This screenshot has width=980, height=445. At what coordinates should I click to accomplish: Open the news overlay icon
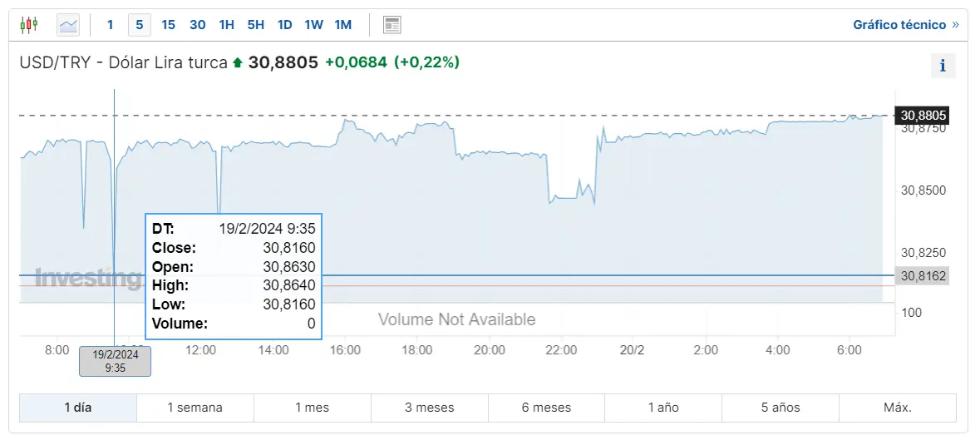click(392, 25)
